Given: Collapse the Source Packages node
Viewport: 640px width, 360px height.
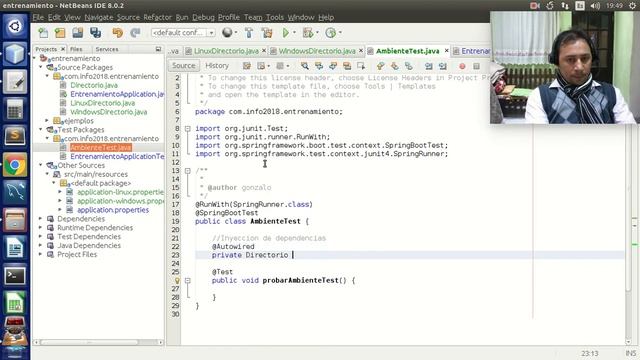Looking at the screenshot, I should 41,67.
